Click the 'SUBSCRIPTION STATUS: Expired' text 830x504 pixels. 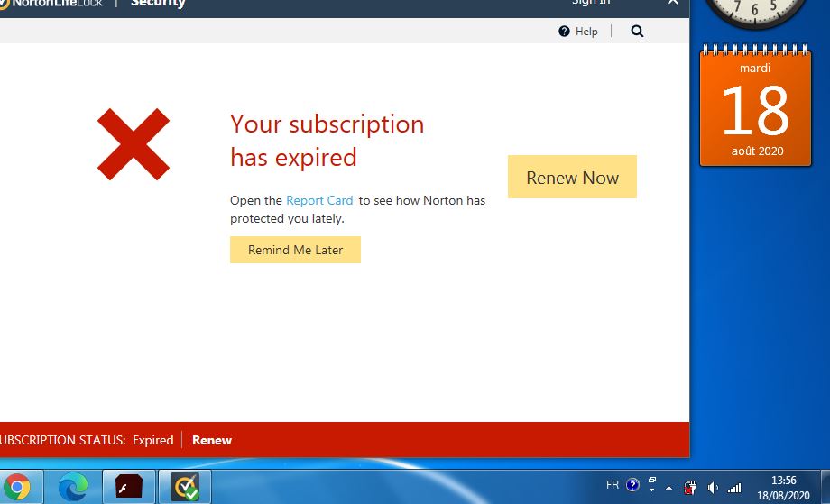point(87,440)
